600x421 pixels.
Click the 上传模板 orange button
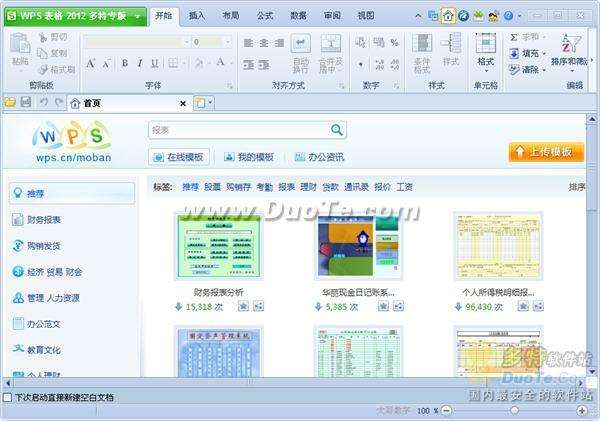[546, 152]
